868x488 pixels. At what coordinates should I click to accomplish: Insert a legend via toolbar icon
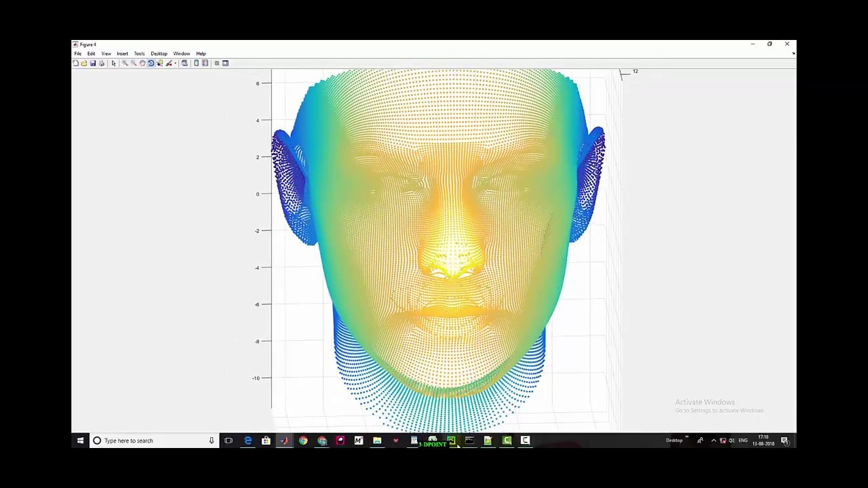205,63
